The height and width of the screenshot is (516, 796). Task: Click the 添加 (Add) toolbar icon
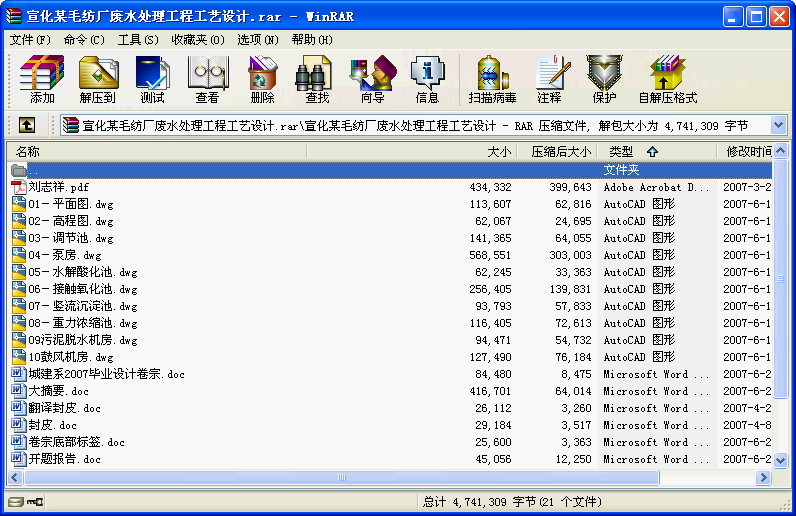point(42,80)
